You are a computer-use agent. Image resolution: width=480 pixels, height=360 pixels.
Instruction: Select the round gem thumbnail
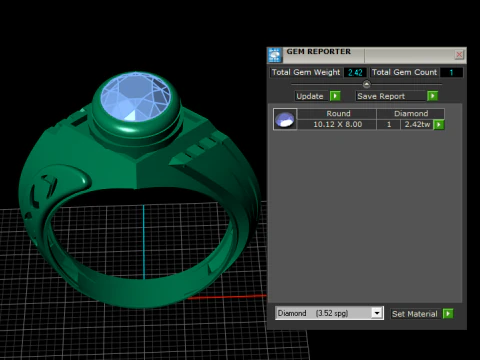(285, 119)
